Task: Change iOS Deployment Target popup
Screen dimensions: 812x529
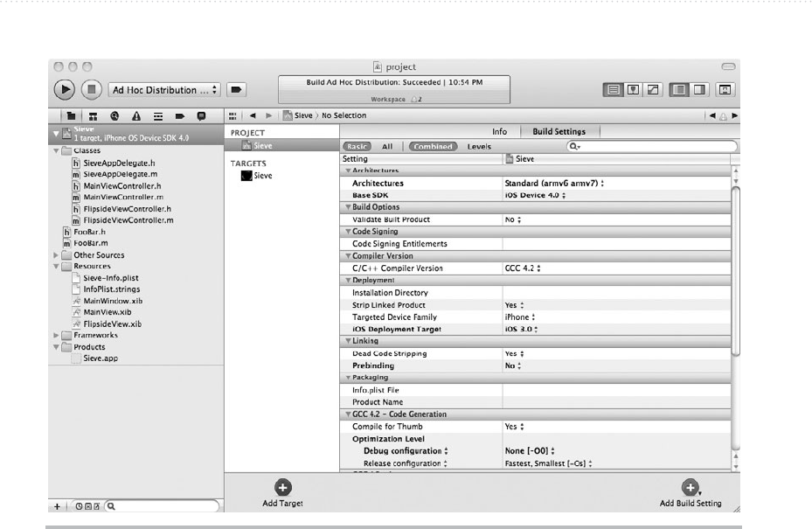Action: pos(521,329)
